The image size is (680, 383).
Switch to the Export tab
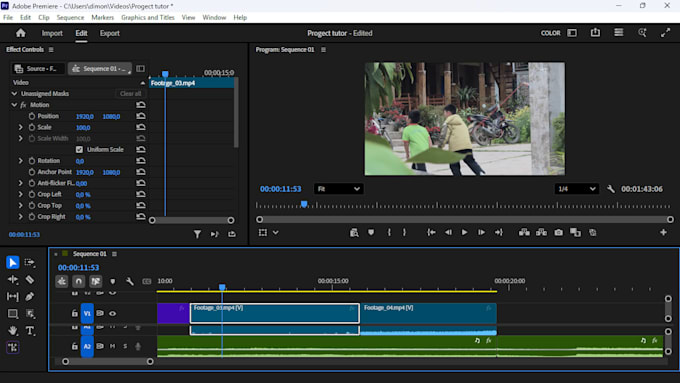(110, 33)
